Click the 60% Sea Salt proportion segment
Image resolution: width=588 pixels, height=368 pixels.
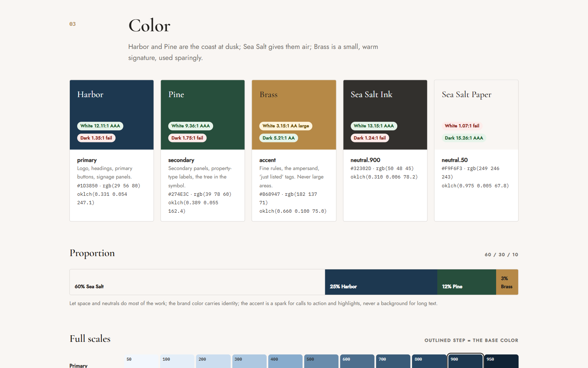pyautogui.click(x=197, y=282)
